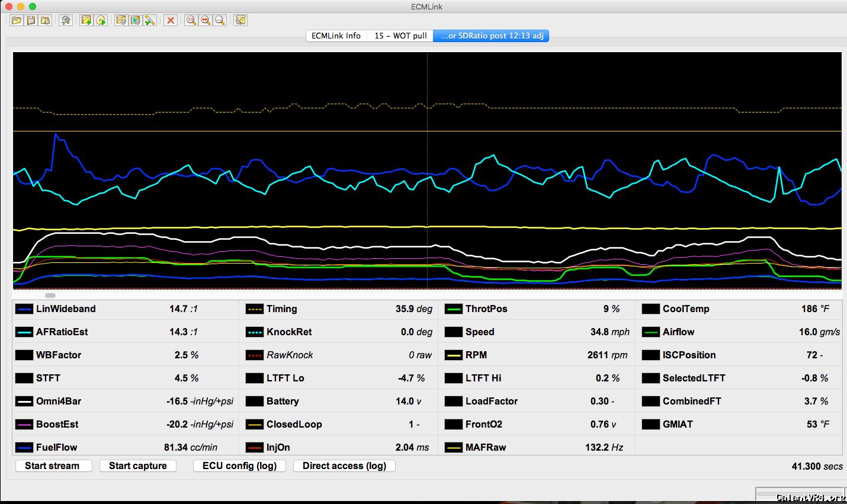Toggle the RawKnock trace swatch
Image resolution: width=847 pixels, height=504 pixels.
(x=254, y=355)
